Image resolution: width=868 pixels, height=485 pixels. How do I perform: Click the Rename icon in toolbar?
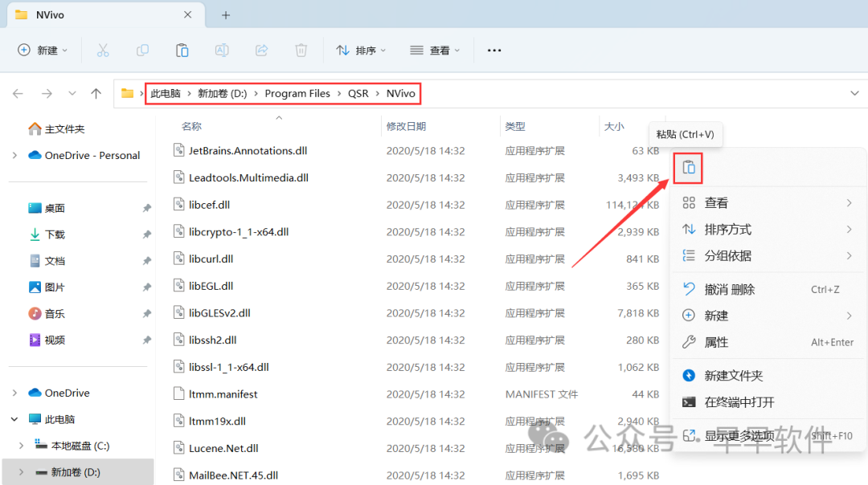[x=222, y=50]
